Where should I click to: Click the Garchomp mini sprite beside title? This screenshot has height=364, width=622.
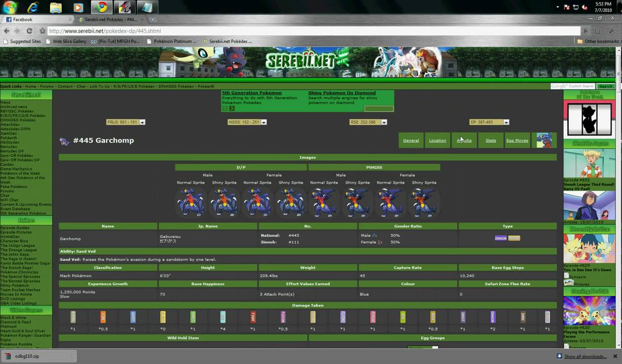[64, 142]
